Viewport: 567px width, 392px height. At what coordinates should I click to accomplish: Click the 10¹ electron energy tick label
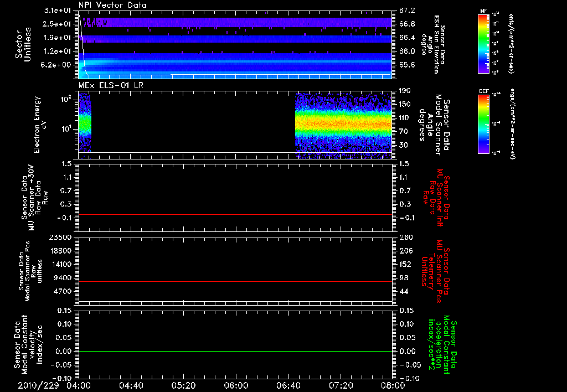click(67, 129)
